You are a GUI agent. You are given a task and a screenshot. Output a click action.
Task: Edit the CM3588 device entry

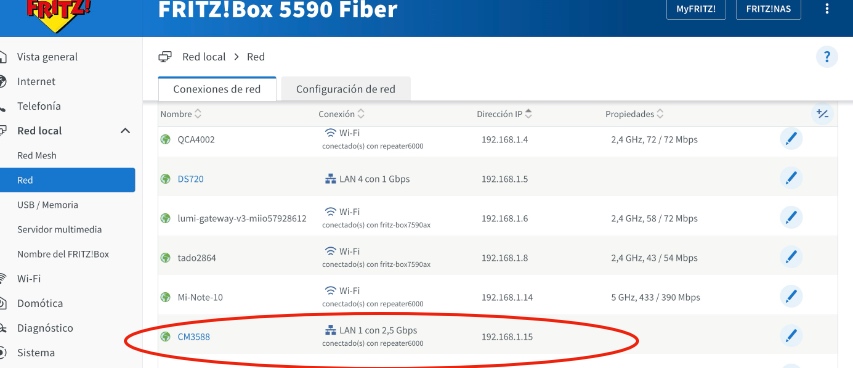pos(791,336)
